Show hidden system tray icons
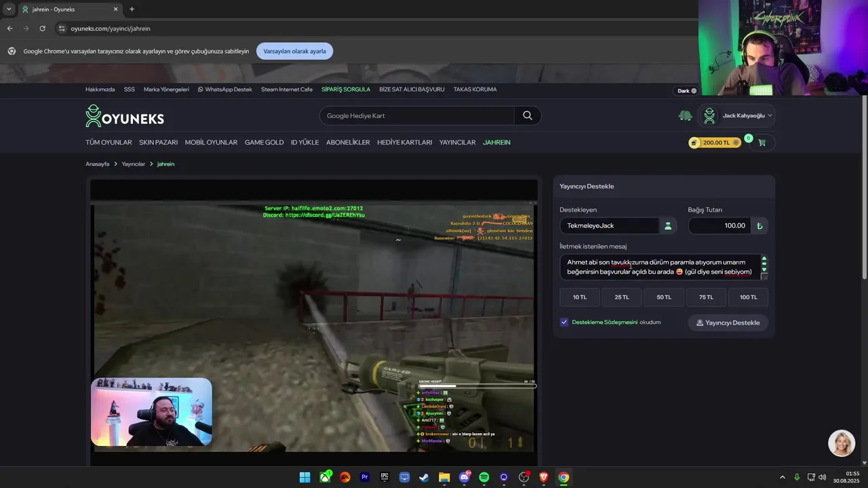868x488 pixels. (782, 477)
